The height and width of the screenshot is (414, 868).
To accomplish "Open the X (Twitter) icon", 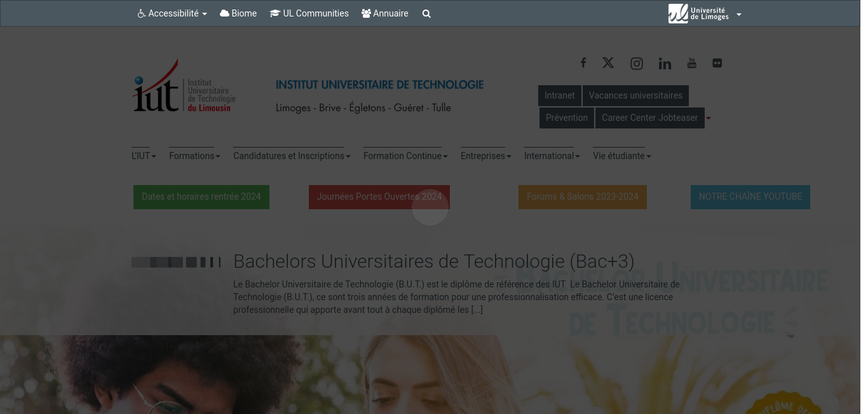I will [x=608, y=62].
